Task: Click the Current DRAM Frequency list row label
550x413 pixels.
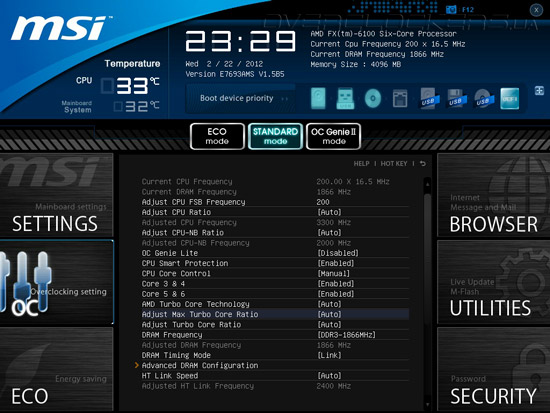Action: [x=189, y=192]
